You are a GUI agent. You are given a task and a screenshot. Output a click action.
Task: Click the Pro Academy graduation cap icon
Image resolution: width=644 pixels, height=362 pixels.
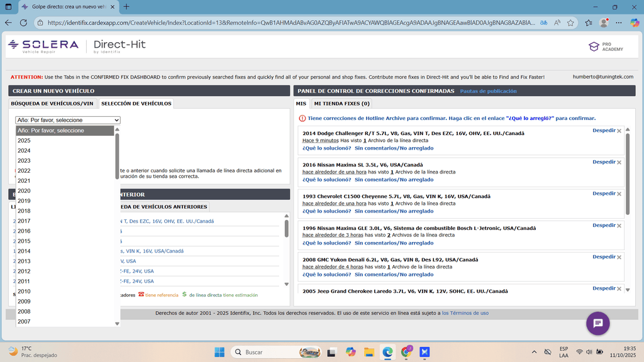(x=593, y=47)
